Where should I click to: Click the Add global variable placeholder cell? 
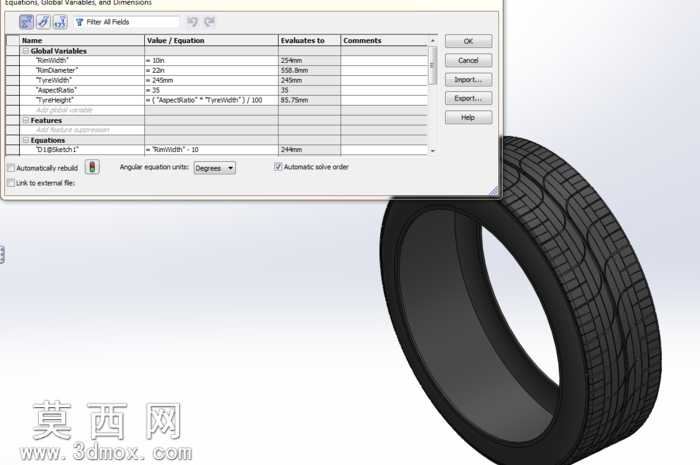tap(82, 110)
